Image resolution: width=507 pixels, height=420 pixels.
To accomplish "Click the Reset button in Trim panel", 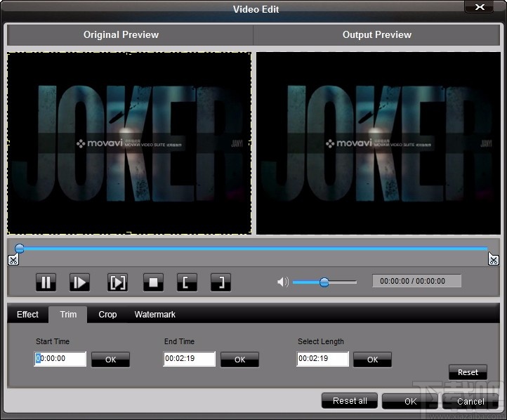I will coord(468,372).
